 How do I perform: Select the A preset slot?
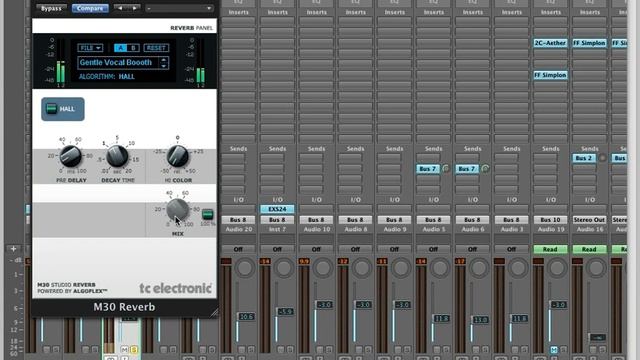tap(120, 48)
